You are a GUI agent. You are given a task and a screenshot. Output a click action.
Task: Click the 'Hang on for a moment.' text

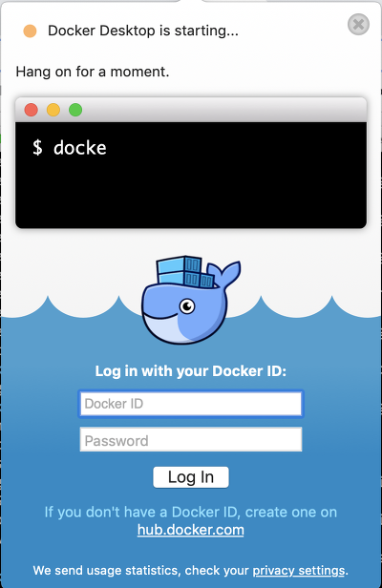93,72
